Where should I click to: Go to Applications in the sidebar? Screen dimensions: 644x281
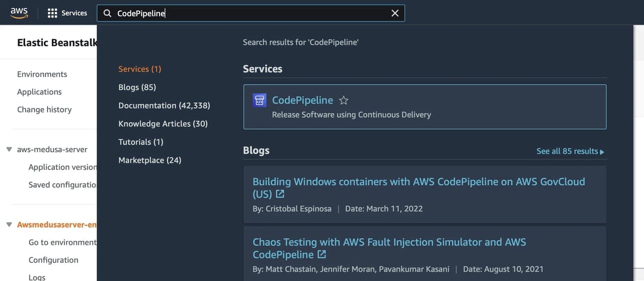(39, 91)
